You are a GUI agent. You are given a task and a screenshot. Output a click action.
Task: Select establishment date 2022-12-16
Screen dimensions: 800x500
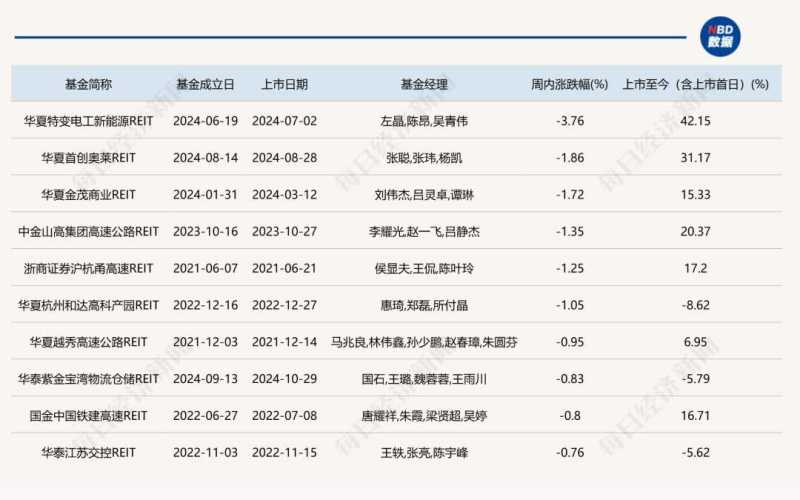coord(205,305)
